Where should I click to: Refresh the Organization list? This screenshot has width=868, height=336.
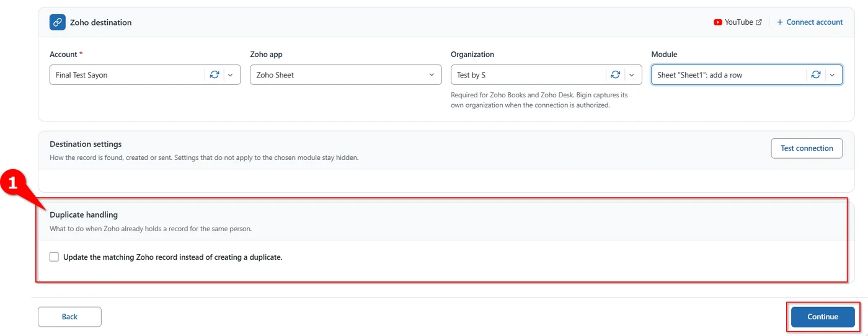pyautogui.click(x=616, y=75)
